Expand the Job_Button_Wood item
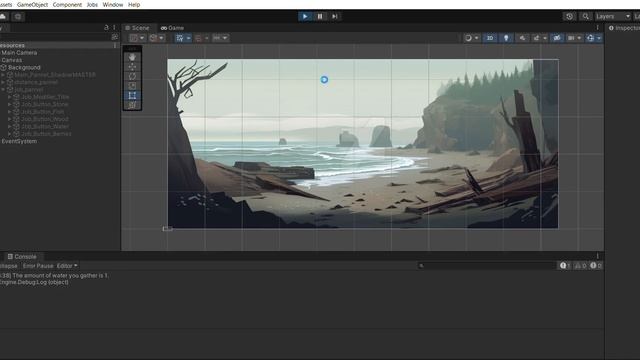640x360 pixels. [9, 119]
